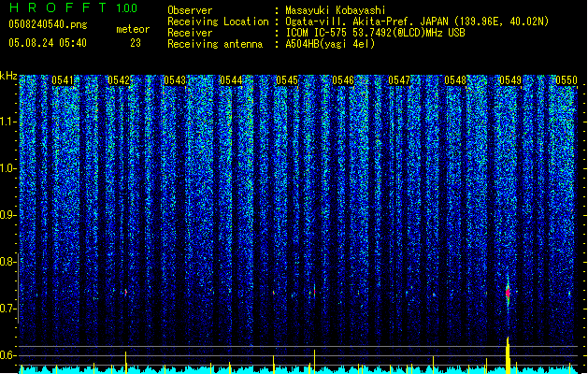The image size is (588, 374).
Task: Click the file name 0508240540.png
Action: coord(48,24)
